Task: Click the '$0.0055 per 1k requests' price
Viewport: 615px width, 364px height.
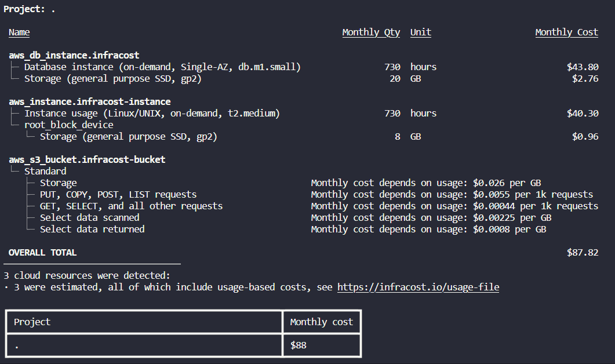Action: (x=533, y=195)
